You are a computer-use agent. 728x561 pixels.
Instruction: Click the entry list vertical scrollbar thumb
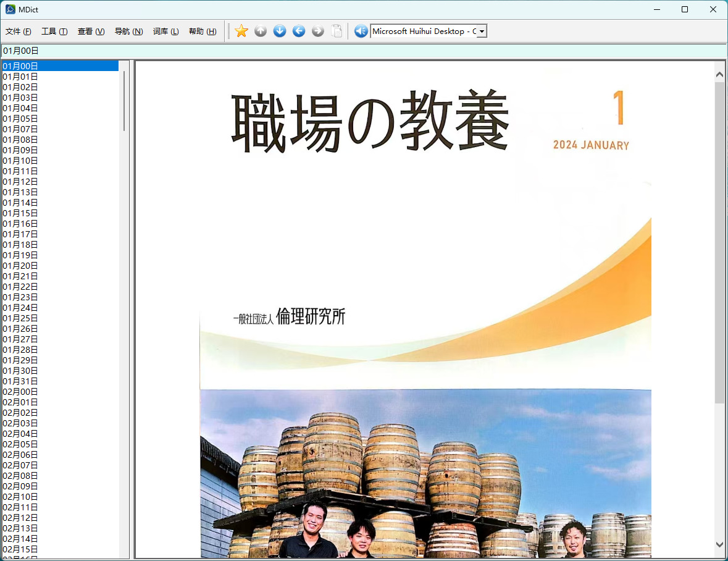pos(124,101)
